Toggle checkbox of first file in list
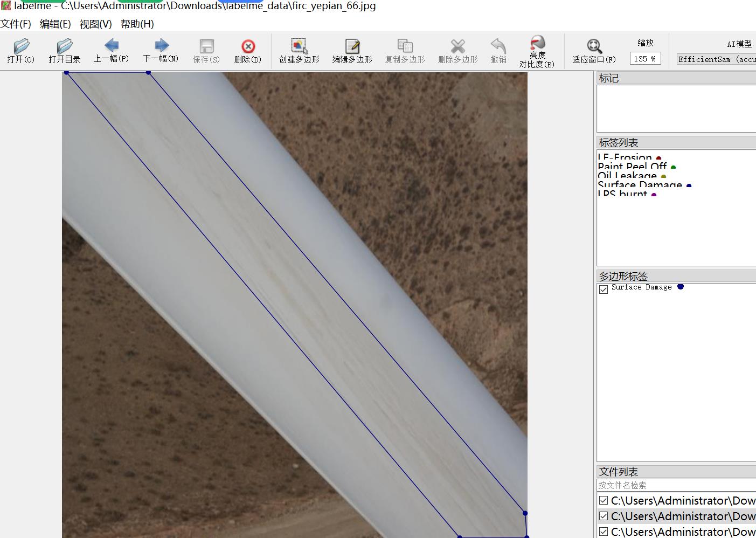This screenshot has width=756, height=538. 604,501
